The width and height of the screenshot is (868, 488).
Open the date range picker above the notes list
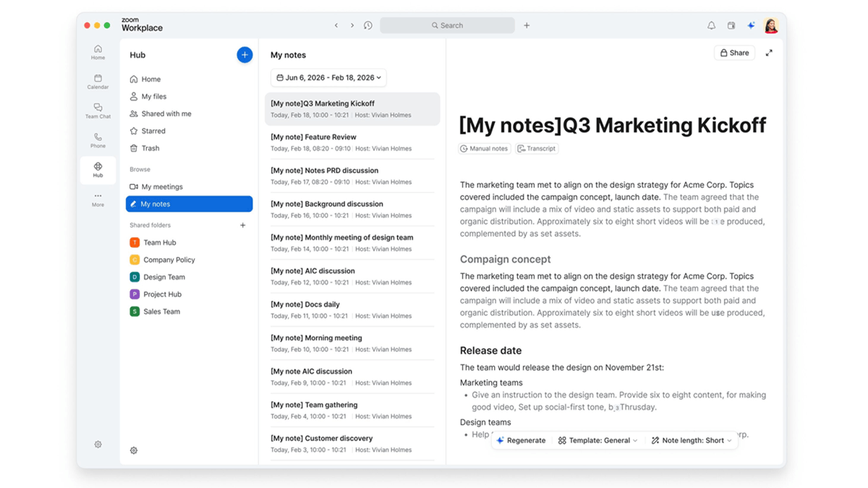[328, 77]
